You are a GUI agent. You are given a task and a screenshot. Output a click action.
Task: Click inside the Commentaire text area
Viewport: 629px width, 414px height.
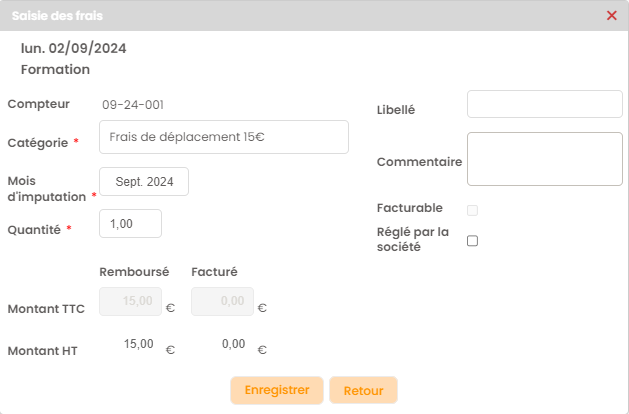(544, 159)
